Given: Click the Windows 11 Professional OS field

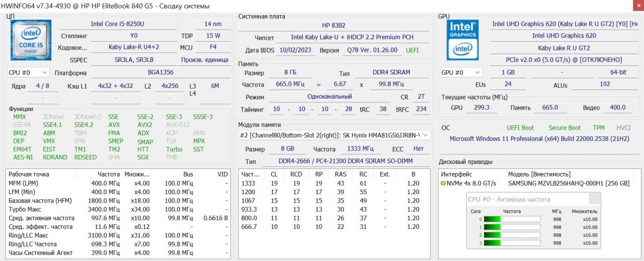Looking at the screenshot, I should [535, 139].
